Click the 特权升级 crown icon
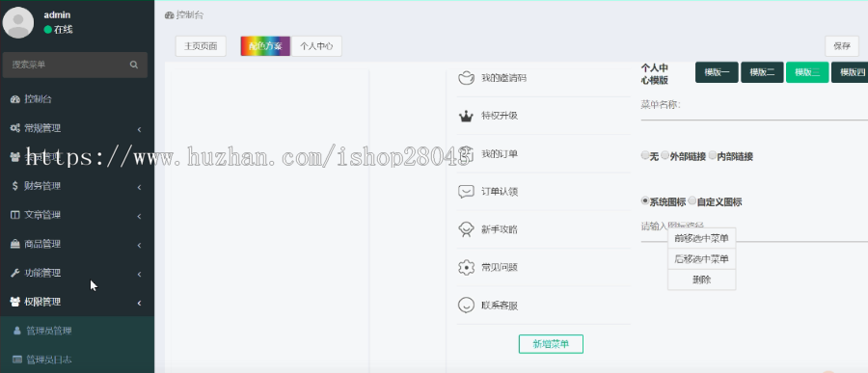 pyautogui.click(x=466, y=117)
